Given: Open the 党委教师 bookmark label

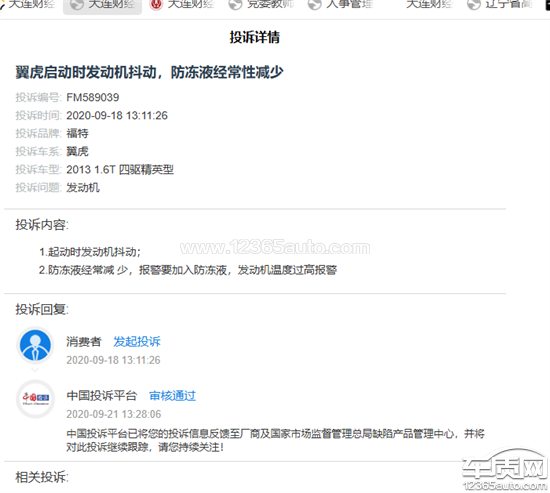Looking at the screenshot, I should [270, 4].
